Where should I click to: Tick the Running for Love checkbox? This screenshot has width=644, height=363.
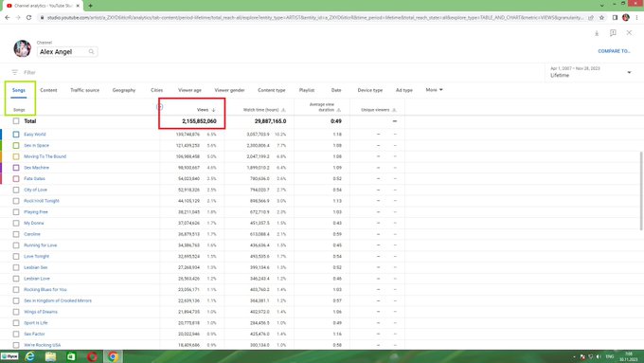pyautogui.click(x=16, y=245)
